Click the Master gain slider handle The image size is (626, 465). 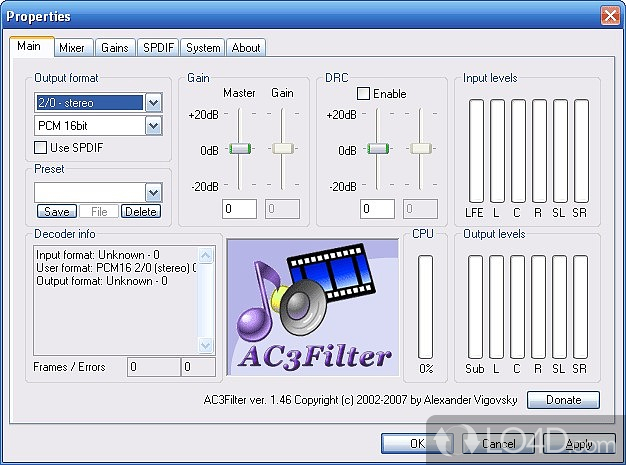tap(240, 149)
